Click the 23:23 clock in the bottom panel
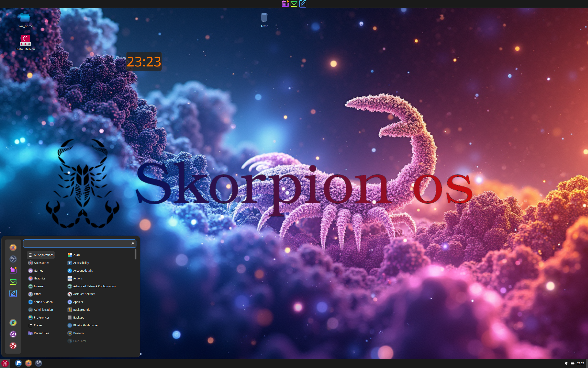This screenshot has height=368, width=588. pos(580,363)
